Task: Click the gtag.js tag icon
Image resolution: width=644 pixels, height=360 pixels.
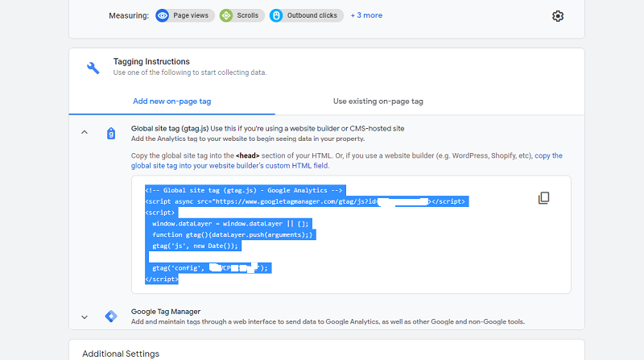Action: pyautogui.click(x=111, y=133)
